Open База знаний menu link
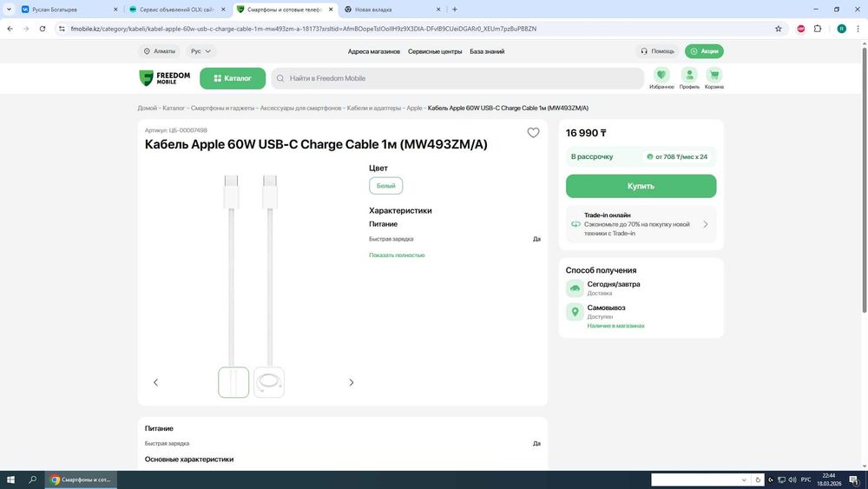 tap(487, 51)
